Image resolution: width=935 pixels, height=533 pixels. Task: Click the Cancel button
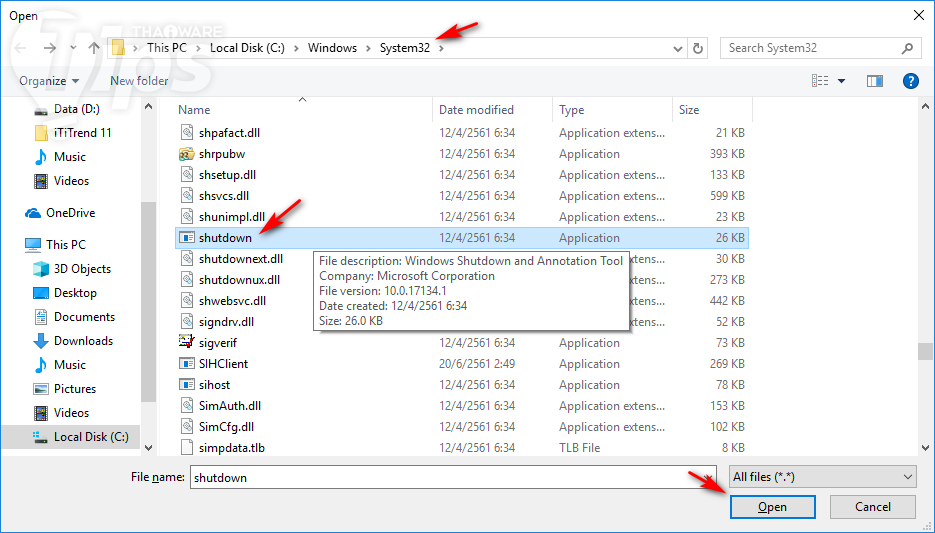pyautogui.click(x=872, y=507)
